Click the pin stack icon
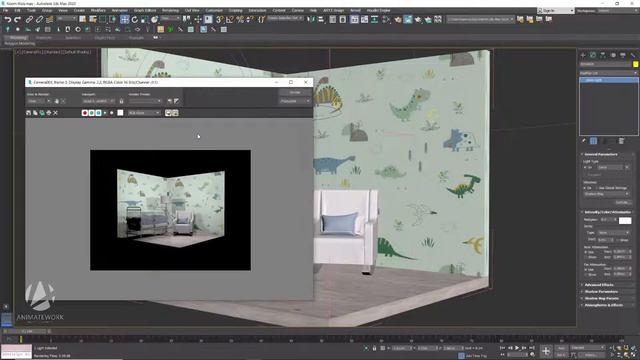Image resolution: width=640 pixels, height=360 pixels. [584, 141]
